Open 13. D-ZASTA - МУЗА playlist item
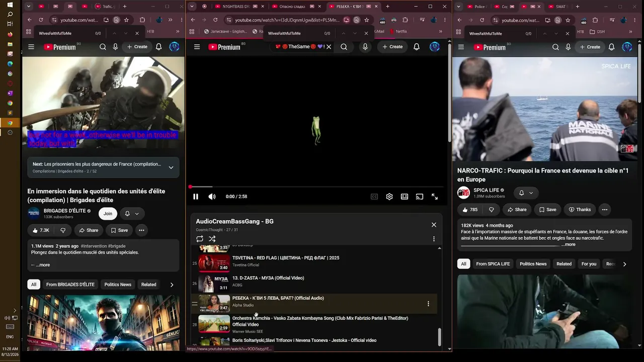 314,282
